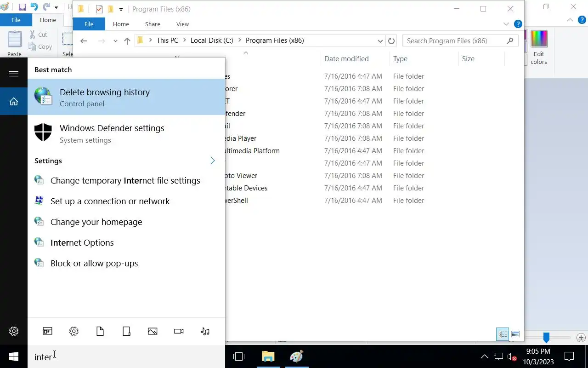
Task: Open Block or allow pop-ups
Action: [126, 263]
